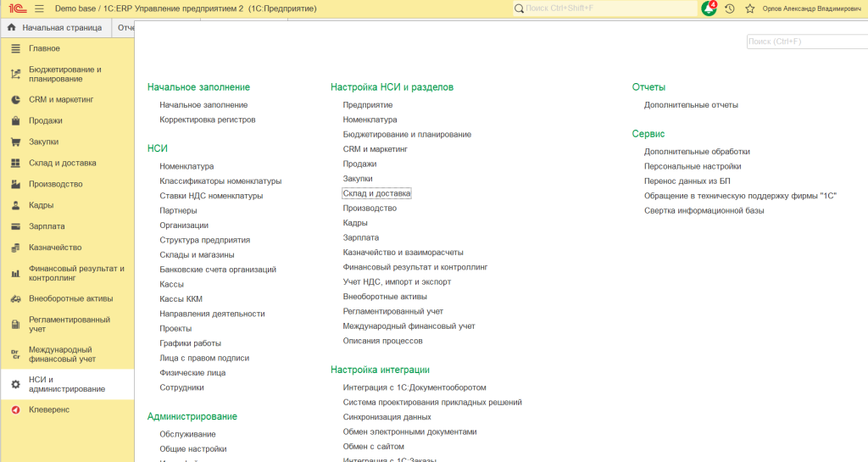Open Предприятие settings under Настройка НСИ
The height and width of the screenshot is (462, 868).
pos(368,104)
